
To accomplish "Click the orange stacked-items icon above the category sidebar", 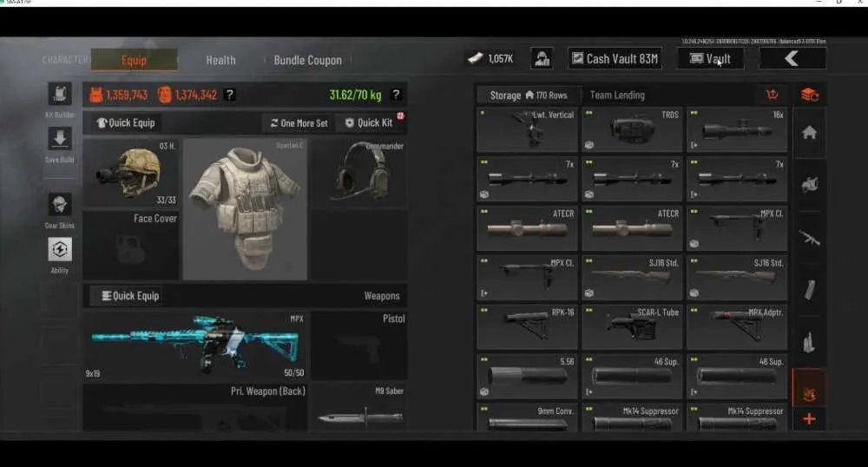I will 810,95.
